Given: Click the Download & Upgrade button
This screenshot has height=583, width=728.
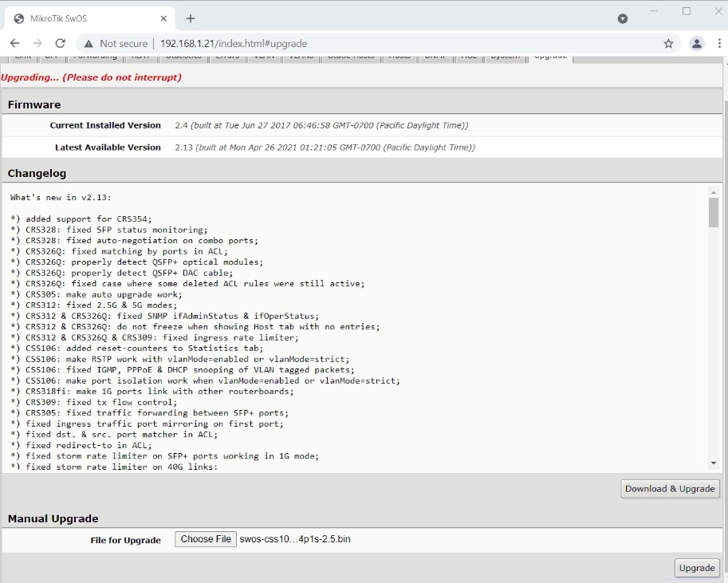Looking at the screenshot, I should point(670,489).
